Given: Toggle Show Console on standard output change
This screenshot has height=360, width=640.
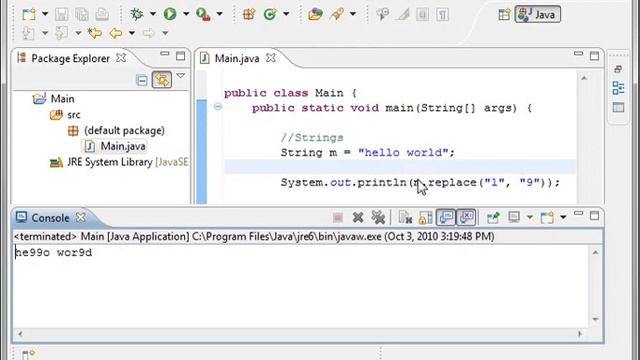Looking at the screenshot, I should tap(446, 217).
